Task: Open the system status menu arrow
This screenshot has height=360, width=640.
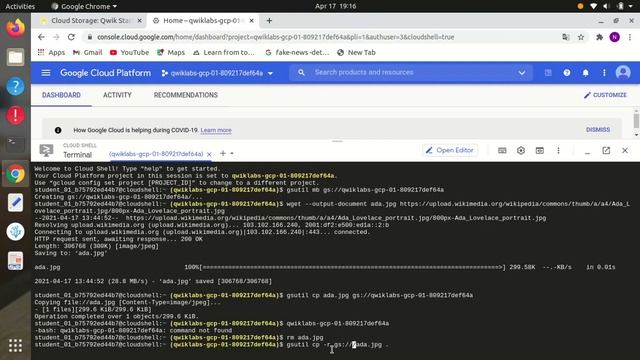Action: [x=631, y=6]
